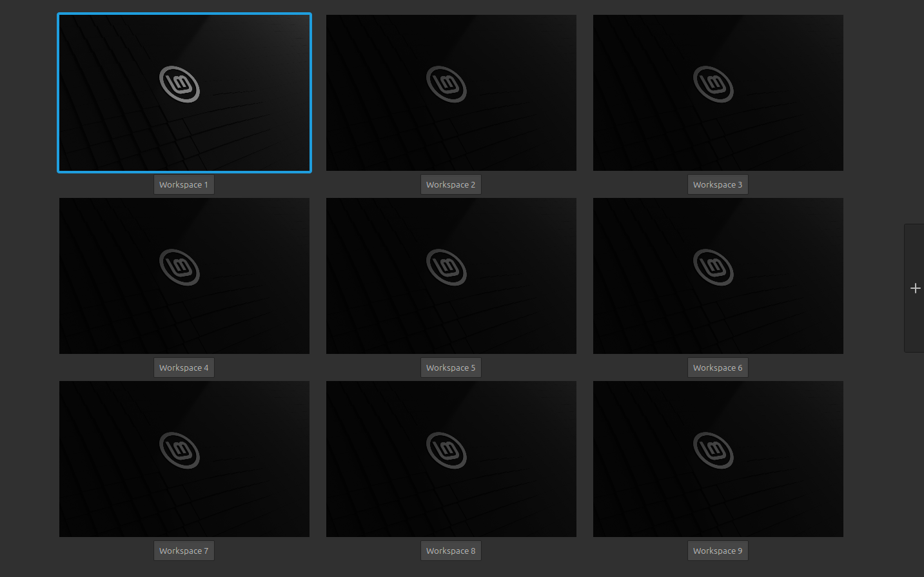The width and height of the screenshot is (924, 577).
Task: Open Workspace 3 thumbnail
Action: coord(718,92)
